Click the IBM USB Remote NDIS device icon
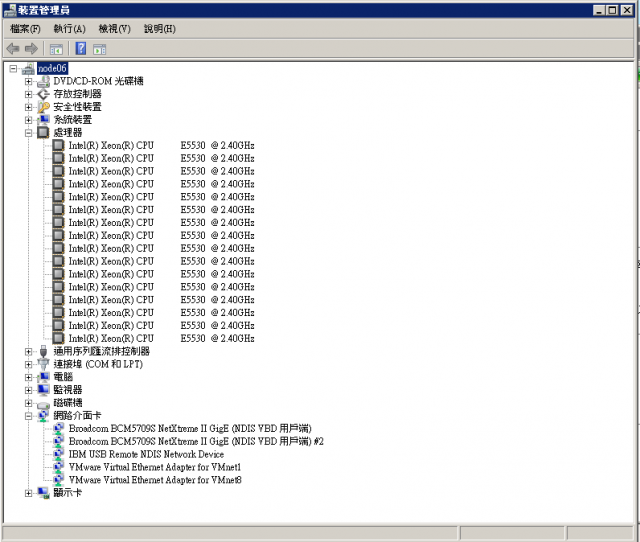The height and width of the screenshot is (542, 640). [x=59, y=454]
